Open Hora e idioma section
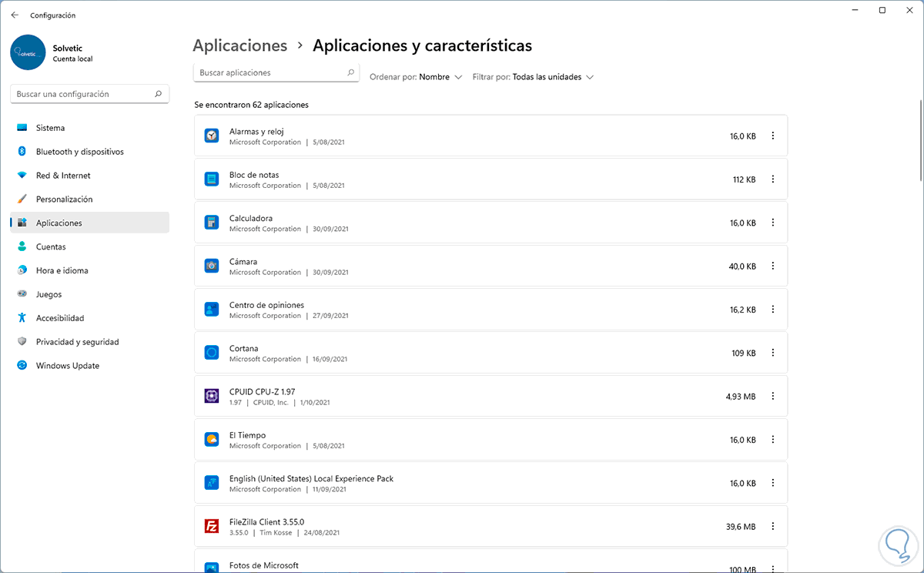This screenshot has height=573, width=924. [x=89, y=270]
